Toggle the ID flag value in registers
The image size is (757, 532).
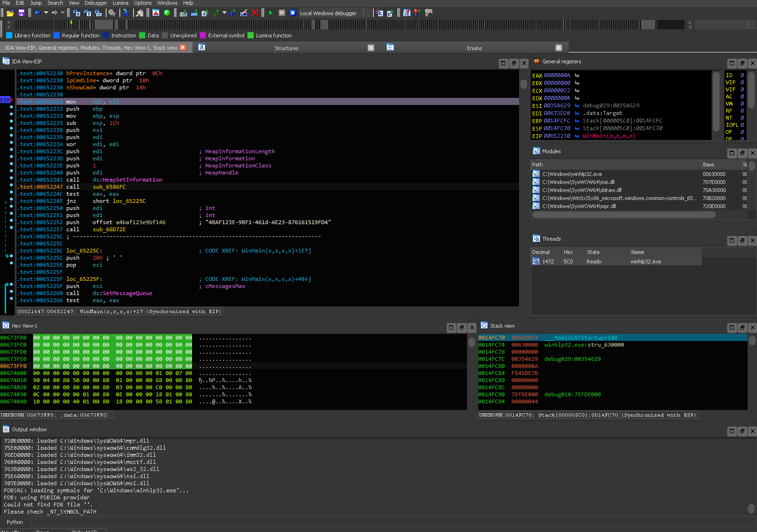click(742, 75)
